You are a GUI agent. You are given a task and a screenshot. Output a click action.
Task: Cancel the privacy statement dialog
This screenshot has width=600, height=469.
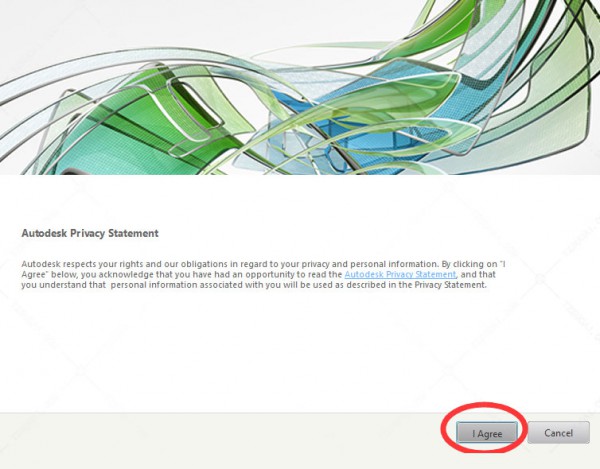pos(558,433)
